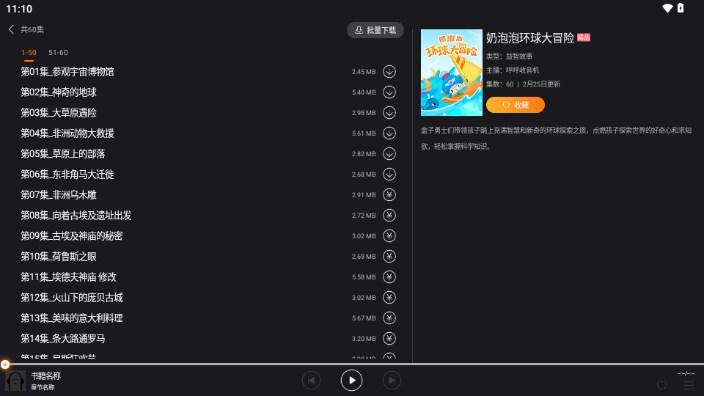Download episode 第03集_大草原遇险

(389, 112)
